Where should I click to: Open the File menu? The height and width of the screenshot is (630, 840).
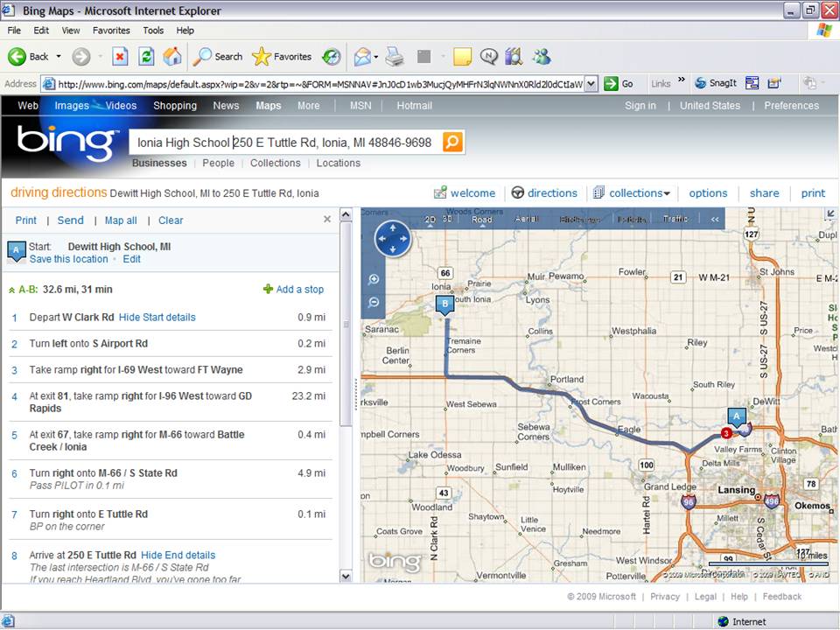[14, 31]
